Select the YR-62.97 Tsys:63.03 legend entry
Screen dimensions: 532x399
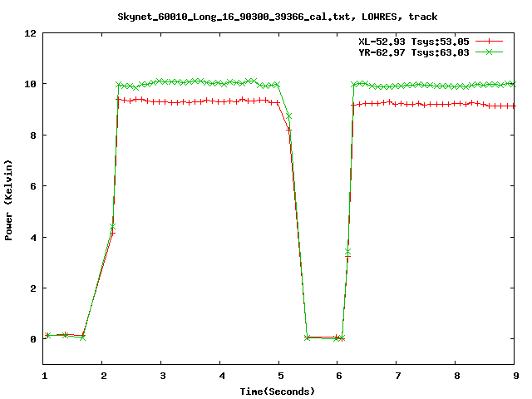[414, 52]
